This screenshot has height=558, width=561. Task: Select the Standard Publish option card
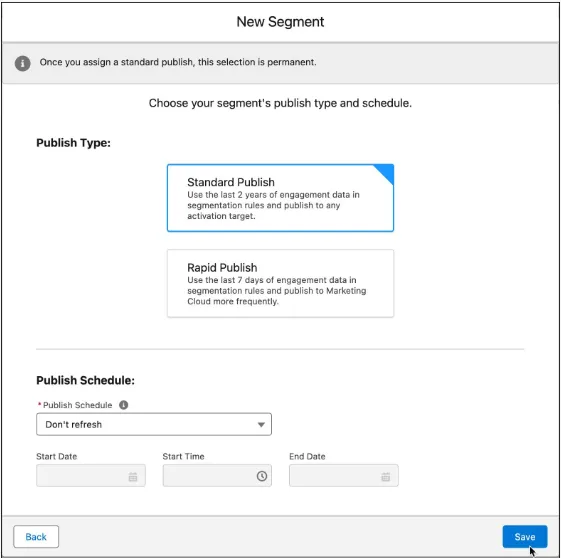280,198
